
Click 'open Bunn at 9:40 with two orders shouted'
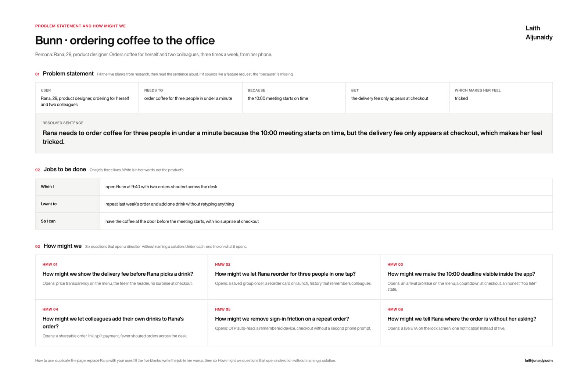coord(161,187)
